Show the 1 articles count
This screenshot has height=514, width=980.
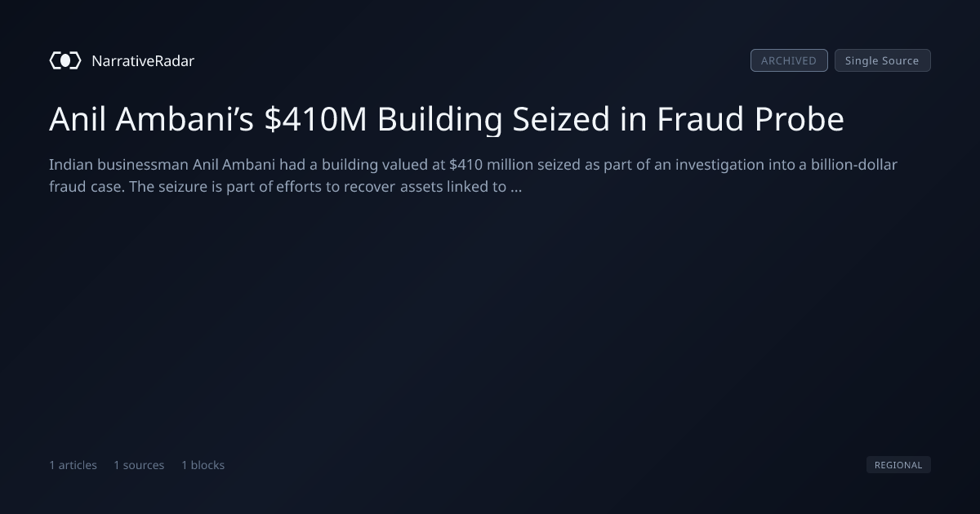(73, 465)
